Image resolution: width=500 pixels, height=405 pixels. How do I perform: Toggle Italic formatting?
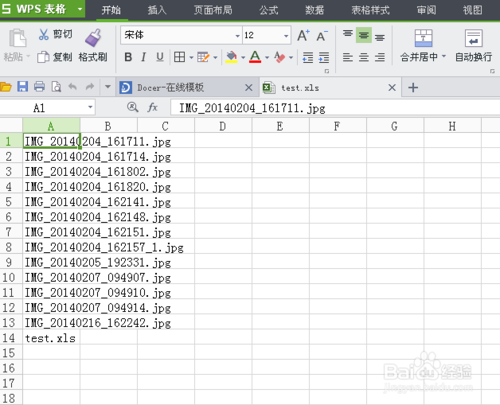[144, 57]
